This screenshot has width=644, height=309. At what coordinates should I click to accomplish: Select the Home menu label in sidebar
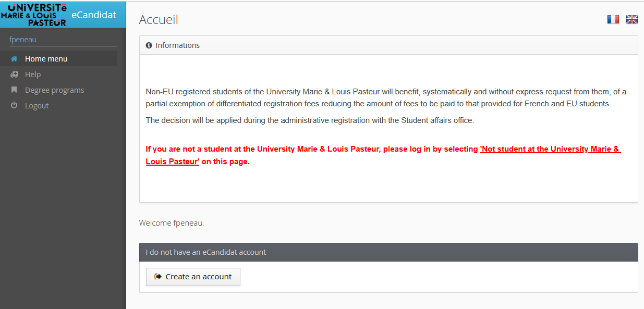(x=46, y=59)
